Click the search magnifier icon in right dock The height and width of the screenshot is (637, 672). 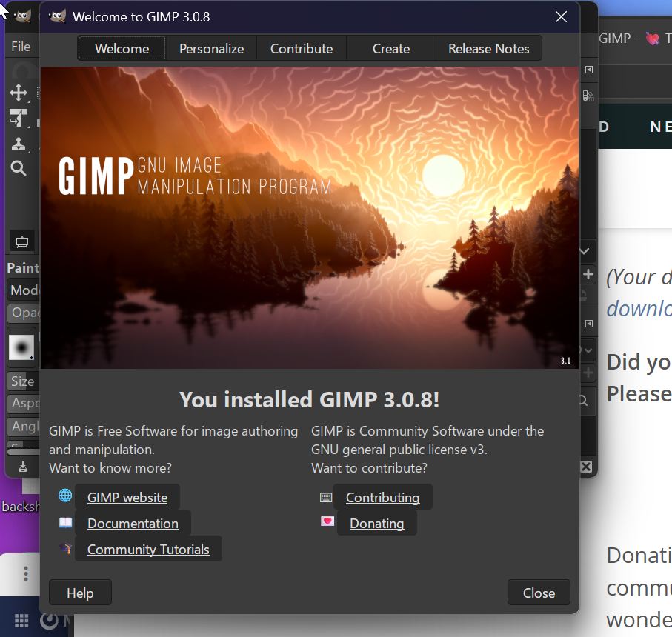(583, 401)
